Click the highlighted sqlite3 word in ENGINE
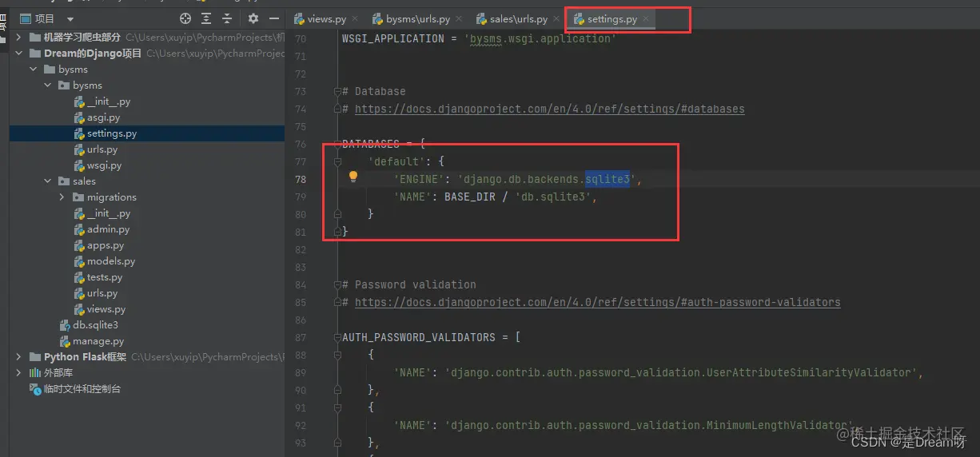980x457 pixels. coord(608,179)
